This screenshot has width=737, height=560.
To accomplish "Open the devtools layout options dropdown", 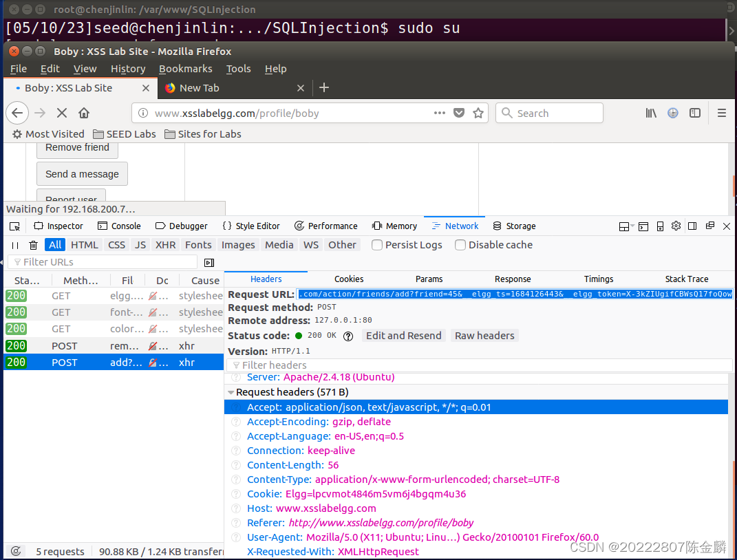I will click(x=626, y=226).
